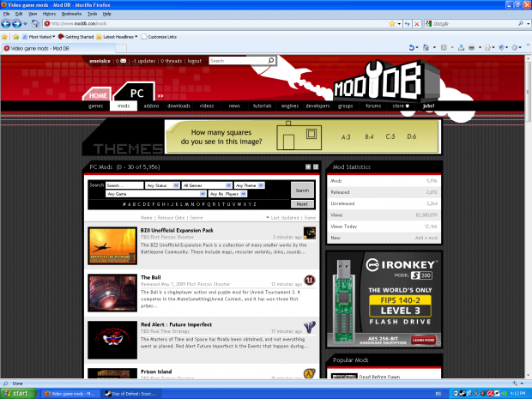The image size is (532, 399).
Task: Click in the mods Search text field
Action: coord(124,185)
